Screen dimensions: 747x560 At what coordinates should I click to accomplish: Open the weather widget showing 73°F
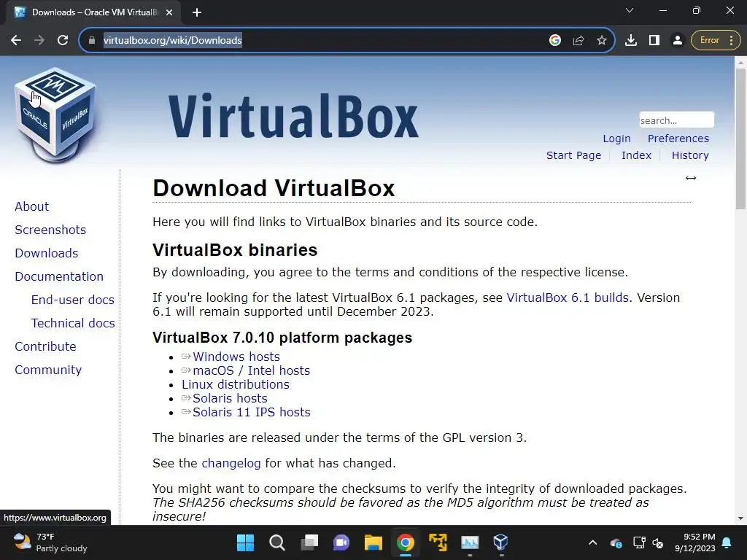(50, 542)
